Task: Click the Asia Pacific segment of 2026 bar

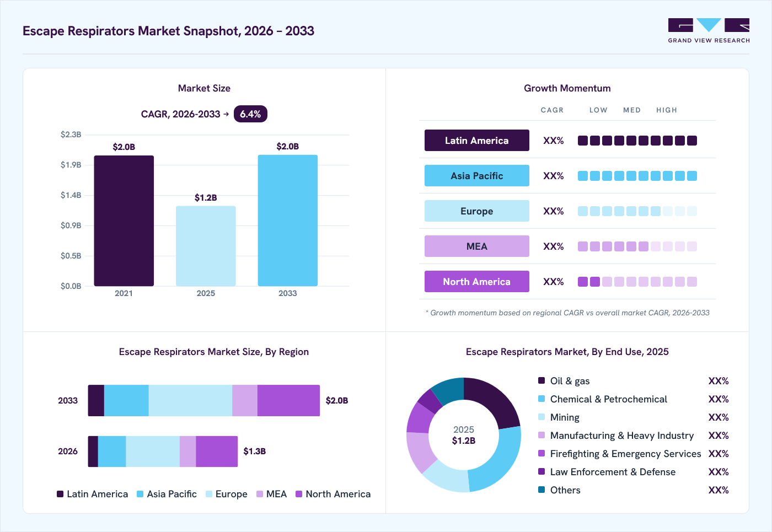Action: (112, 452)
